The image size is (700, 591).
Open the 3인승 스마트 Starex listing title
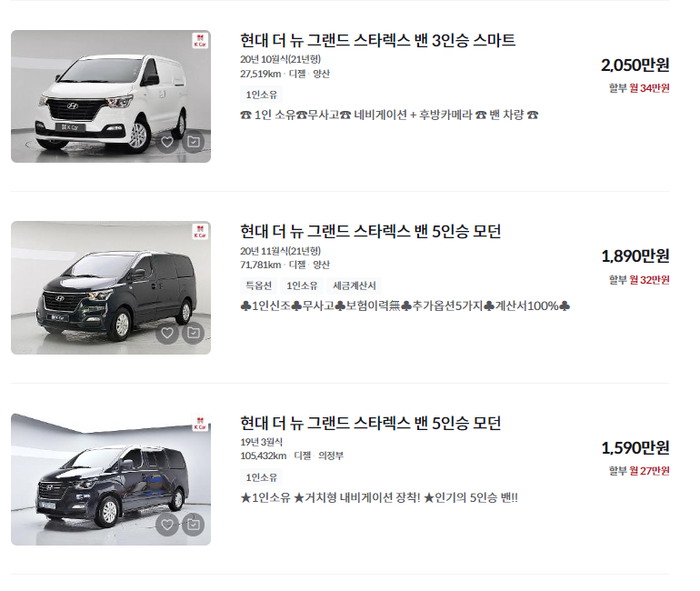[x=377, y=40]
